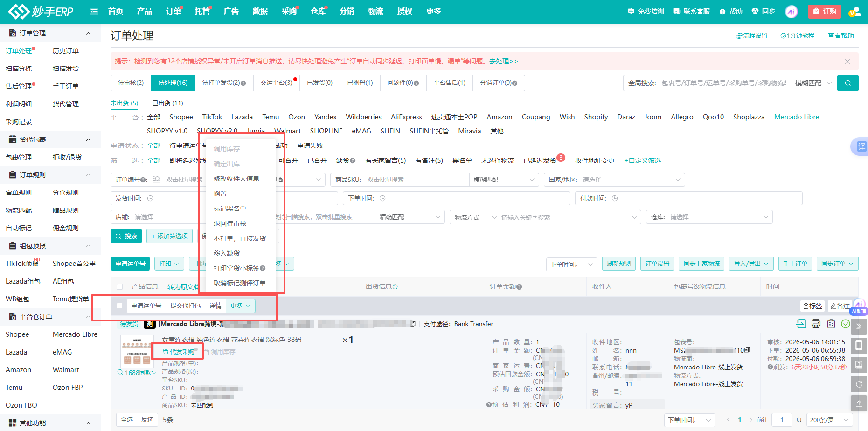868x431 pixels.
Task: Click the 1688同款 image search link
Action: (137, 373)
